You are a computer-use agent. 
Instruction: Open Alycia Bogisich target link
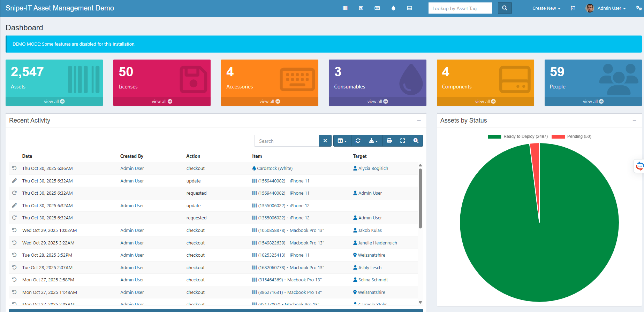click(373, 168)
